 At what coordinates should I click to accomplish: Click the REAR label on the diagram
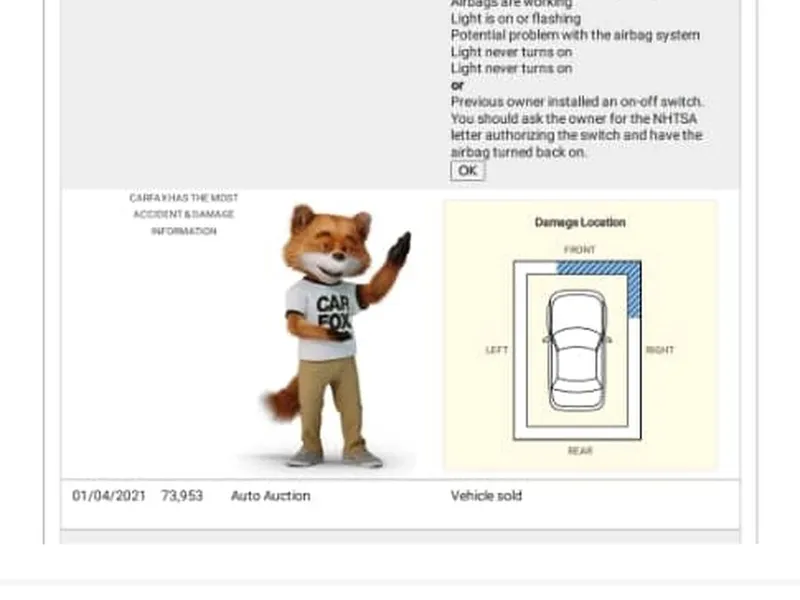pyautogui.click(x=580, y=452)
